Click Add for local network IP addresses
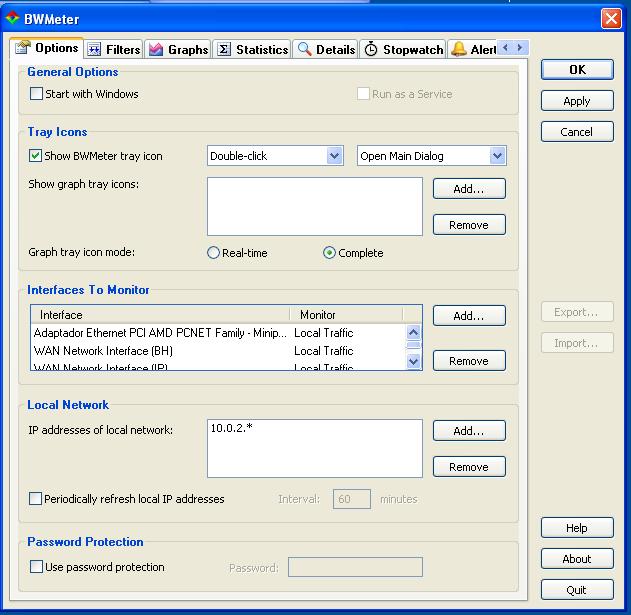Image resolution: width=631 pixels, height=615 pixels. click(x=469, y=431)
